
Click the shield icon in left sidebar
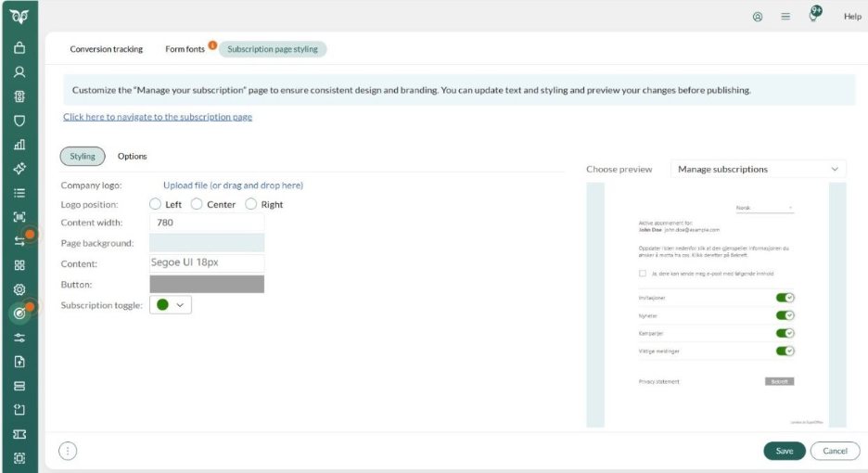pyautogui.click(x=19, y=120)
